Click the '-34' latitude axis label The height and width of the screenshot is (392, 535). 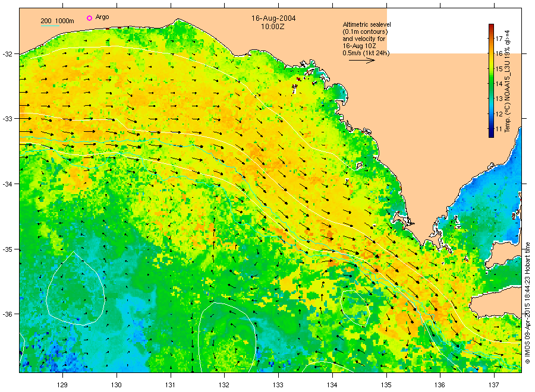8,184
